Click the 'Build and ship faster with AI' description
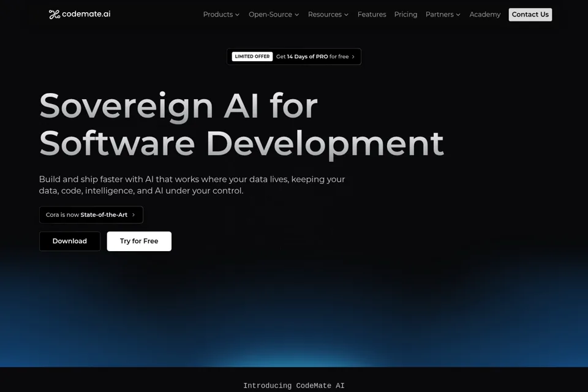588x392 pixels. pyautogui.click(x=192, y=184)
